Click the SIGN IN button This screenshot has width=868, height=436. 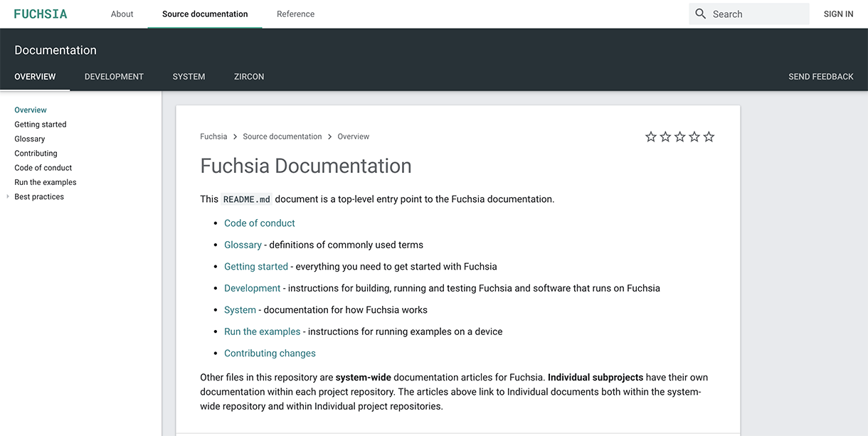click(x=838, y=14)
